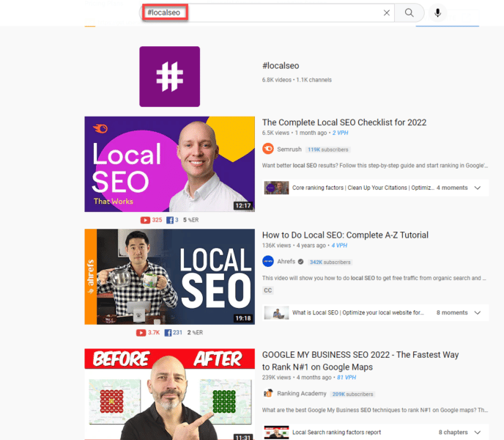The image size is (504, 440).
Task: Open The Complete Local SEO Checklist for 2022
Action: click(x=344, y=122)
